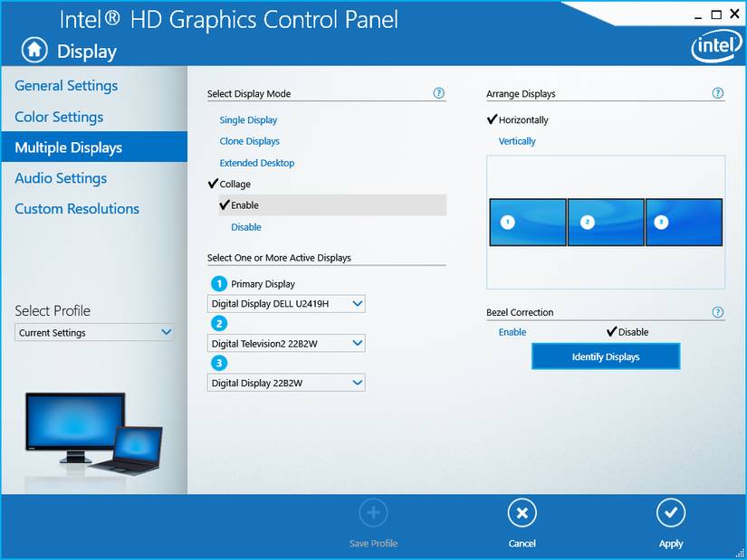Click the Save Profile plus icon

tap(373, 513)
